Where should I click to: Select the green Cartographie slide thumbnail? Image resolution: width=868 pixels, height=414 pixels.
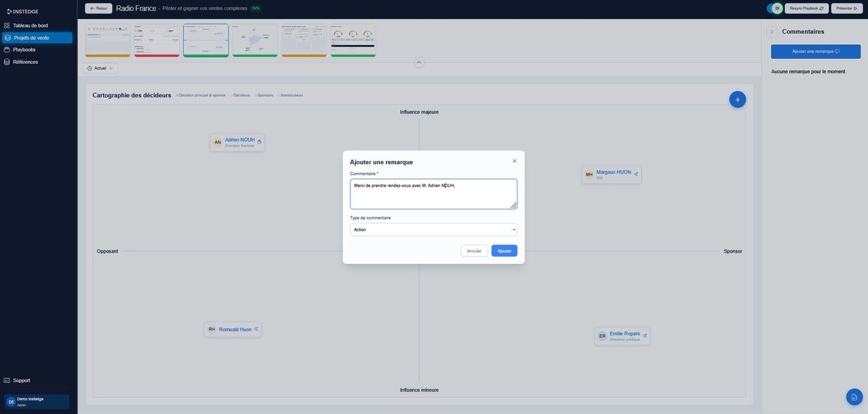(x=205, y=40)
